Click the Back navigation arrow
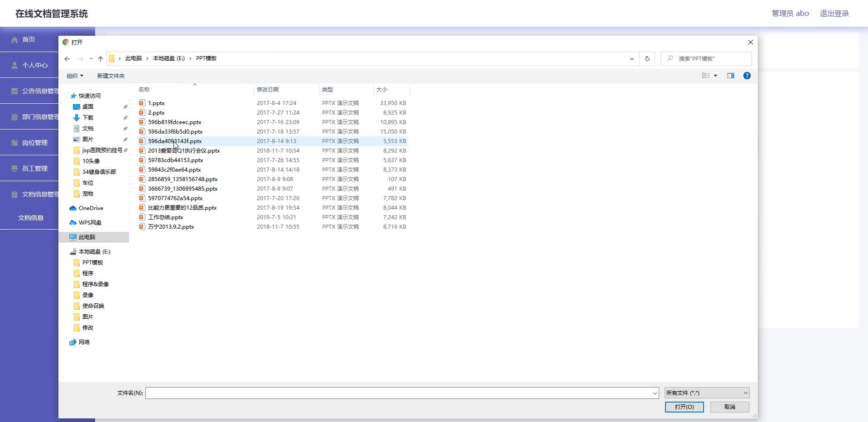 (x=67, y=58)
